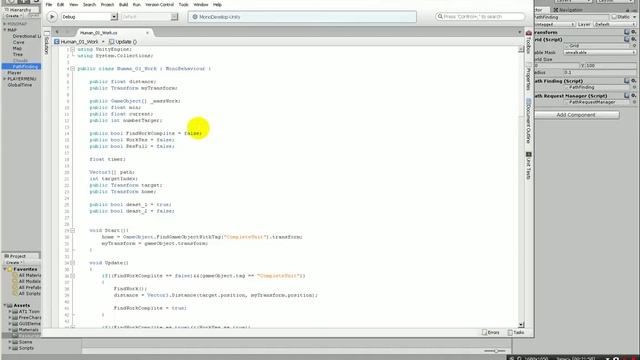Collapse the Assets folder in Project

point(5,305)
